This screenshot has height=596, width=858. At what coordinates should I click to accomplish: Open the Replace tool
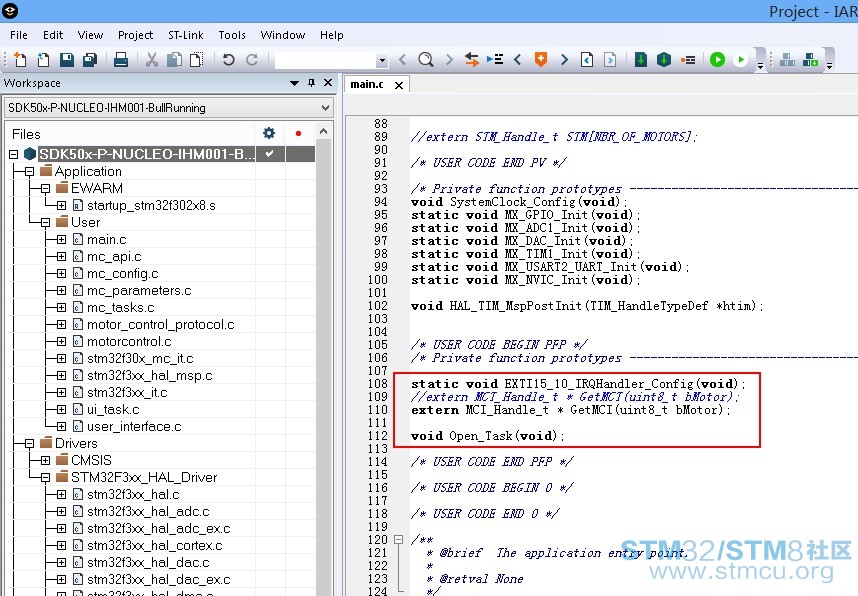(472, 60)
